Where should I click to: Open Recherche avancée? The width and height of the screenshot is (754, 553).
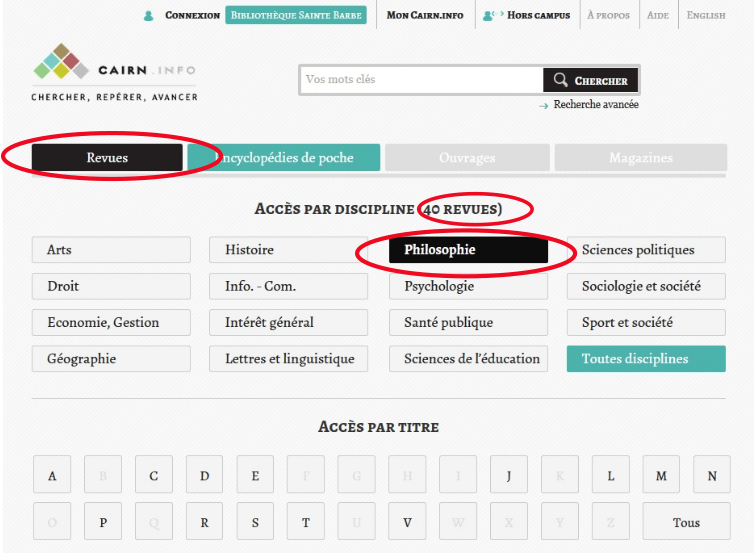[x=596, y=104]
